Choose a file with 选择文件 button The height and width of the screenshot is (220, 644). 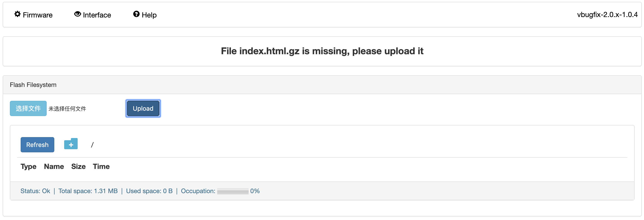(28, 108)
